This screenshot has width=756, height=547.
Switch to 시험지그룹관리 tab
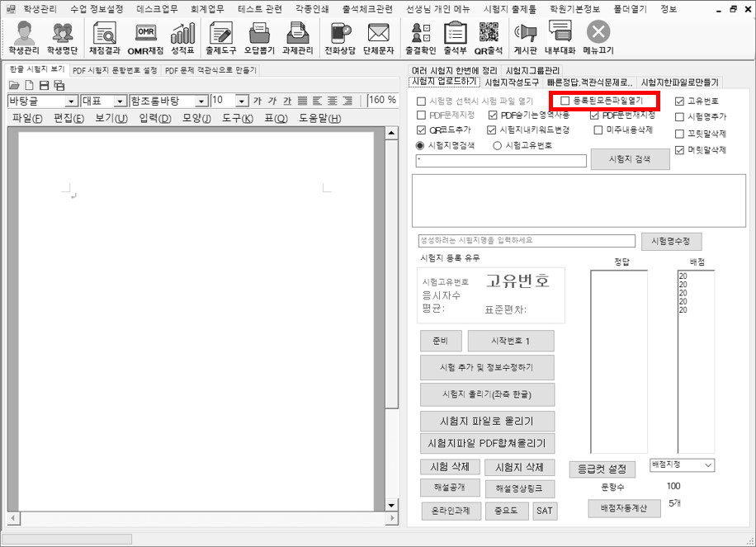click(532, 70)
